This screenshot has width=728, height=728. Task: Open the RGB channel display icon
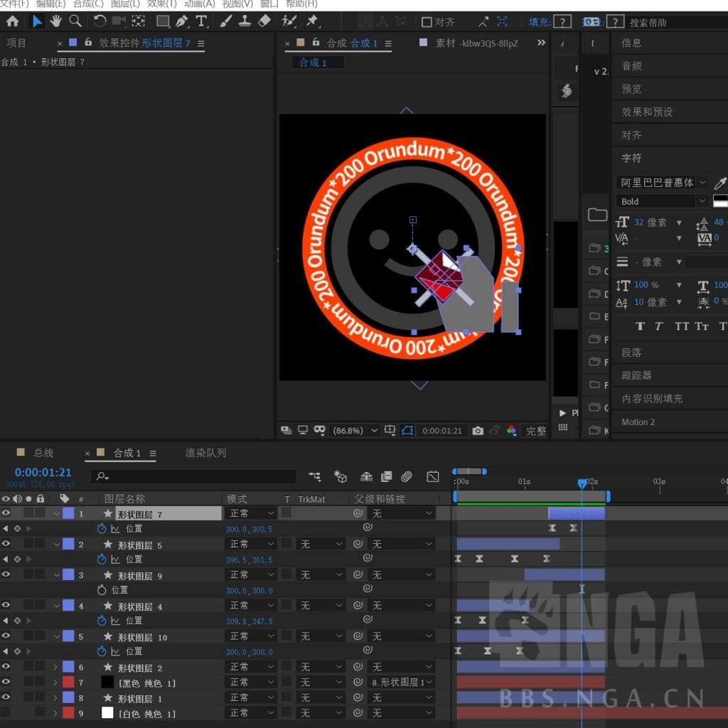pyautogui.click(x=511, y=430)
